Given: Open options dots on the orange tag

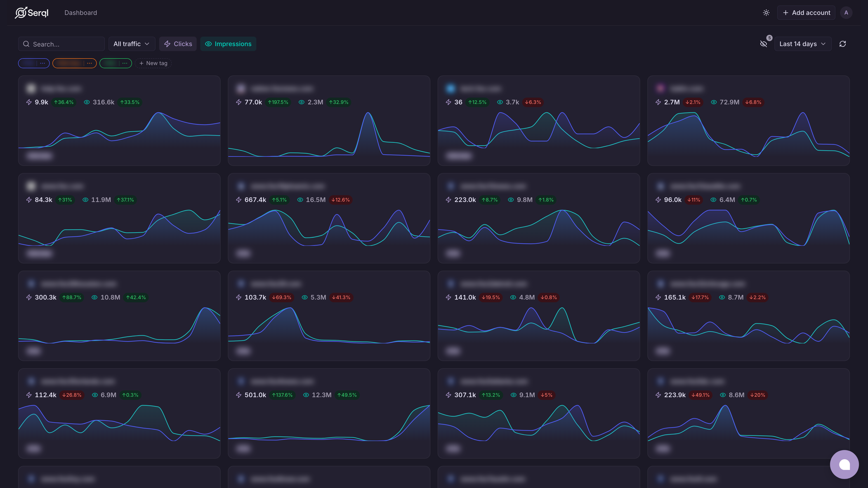Looking at the screenshot, I should click(89, 63).
